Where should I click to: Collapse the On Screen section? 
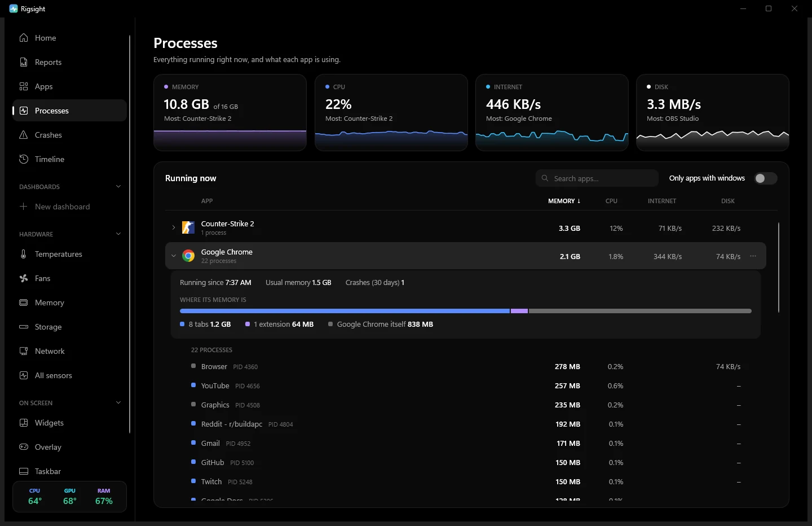118,402
